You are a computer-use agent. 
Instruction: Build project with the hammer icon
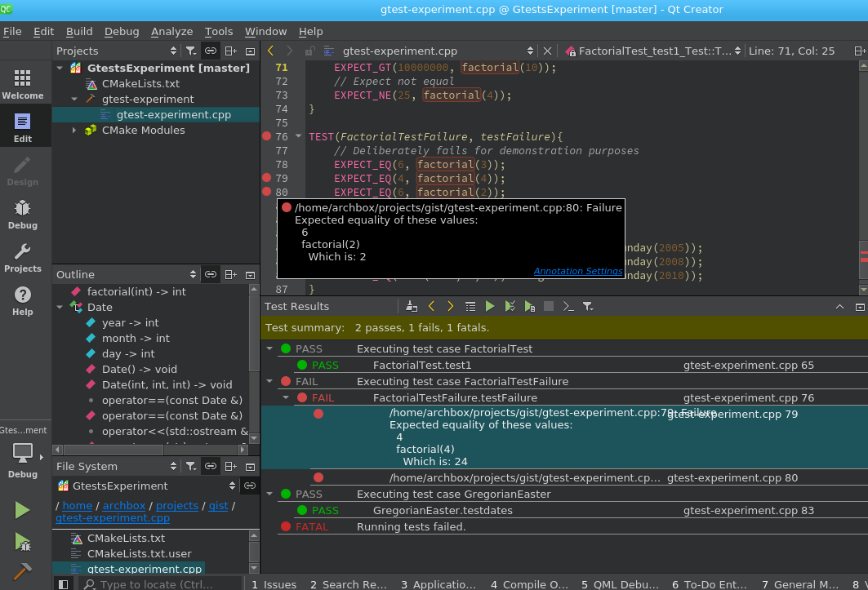(x=22, y=570)
